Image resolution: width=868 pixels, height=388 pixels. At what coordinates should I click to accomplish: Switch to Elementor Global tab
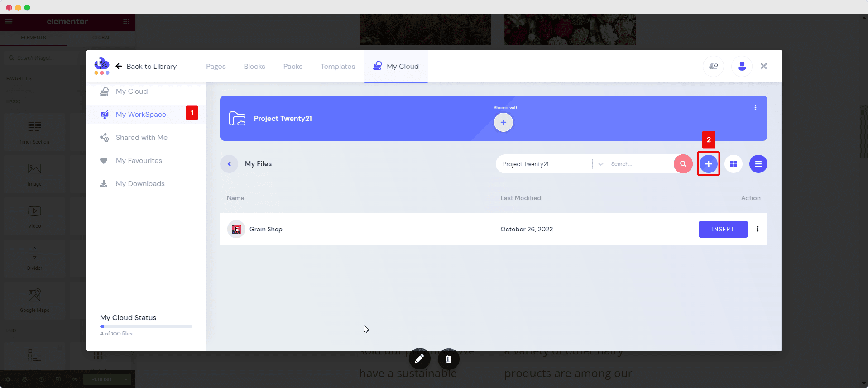tap(101, 38)
